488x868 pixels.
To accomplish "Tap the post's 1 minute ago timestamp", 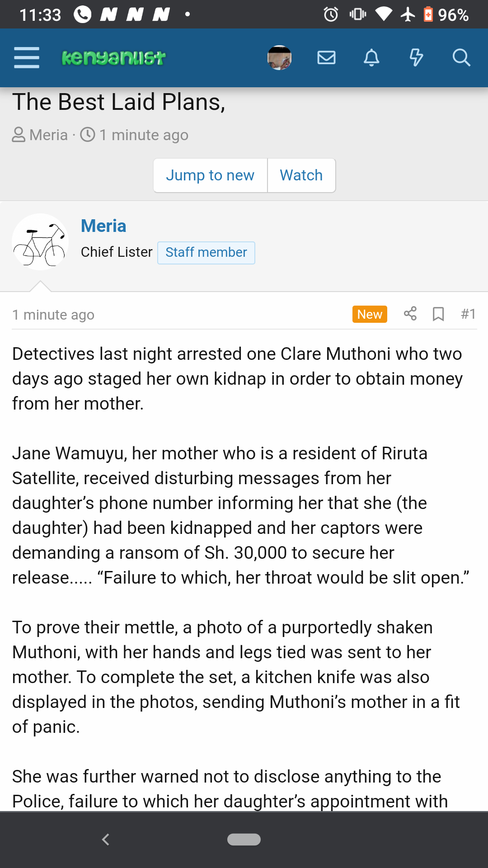I will [x=53, y=315].
